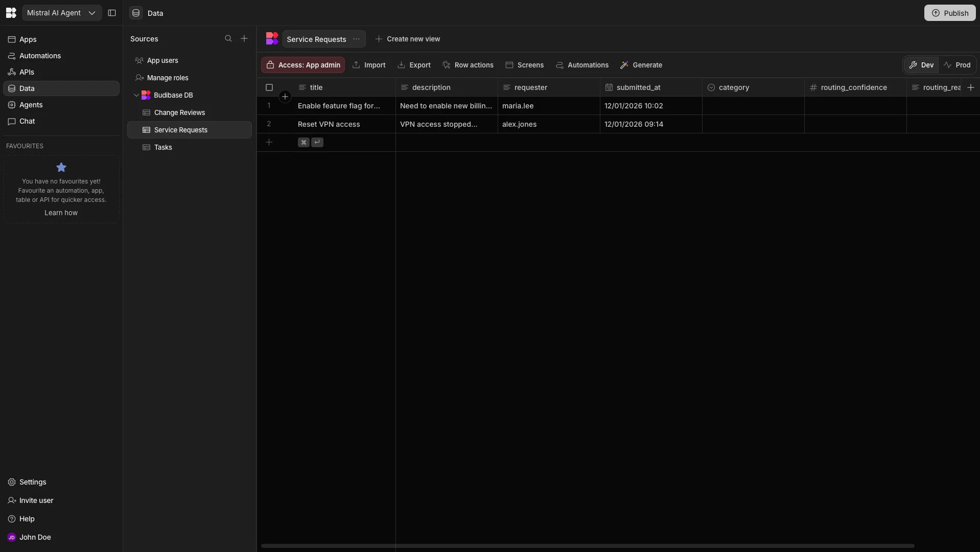Screen dimensions: 980x552
Task: Open the APIs section
Action: coord(27,72)
